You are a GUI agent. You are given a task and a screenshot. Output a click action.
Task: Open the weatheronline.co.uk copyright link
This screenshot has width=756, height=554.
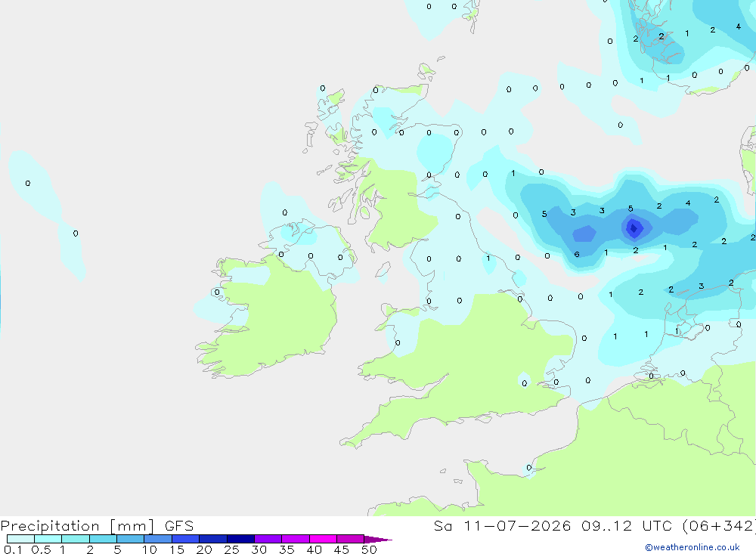692,547
